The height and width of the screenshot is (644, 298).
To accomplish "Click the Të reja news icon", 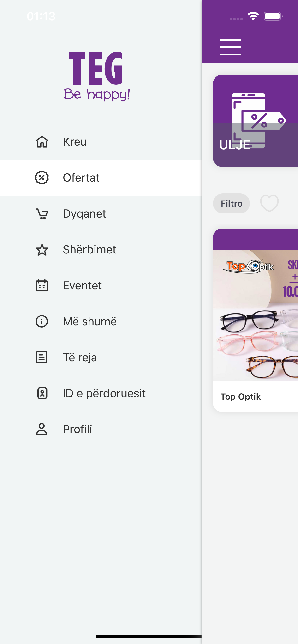I will tap(42, 357).
